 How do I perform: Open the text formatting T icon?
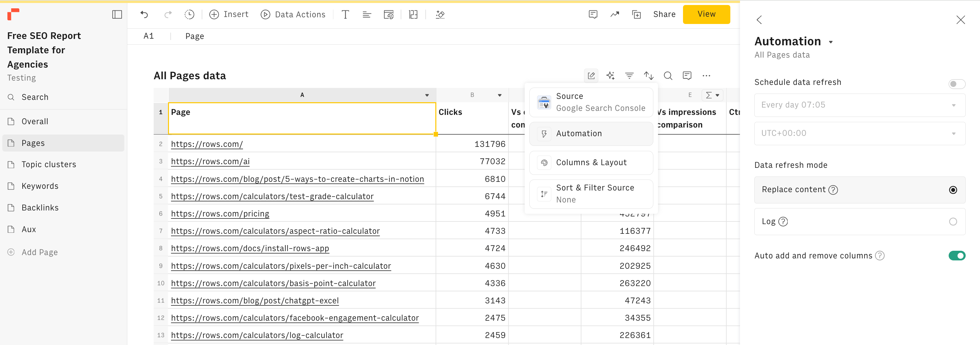(345, 14)
